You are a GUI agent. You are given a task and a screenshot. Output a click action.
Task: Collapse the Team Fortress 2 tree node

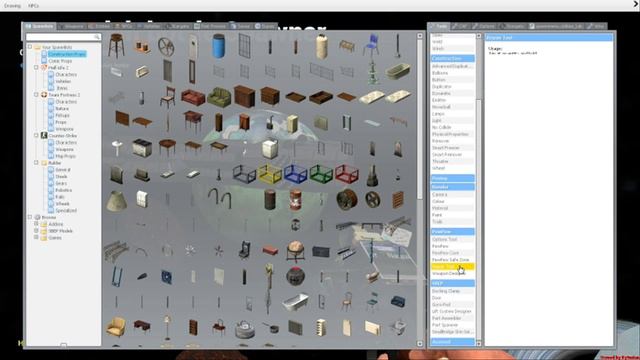tap(36, 95)
